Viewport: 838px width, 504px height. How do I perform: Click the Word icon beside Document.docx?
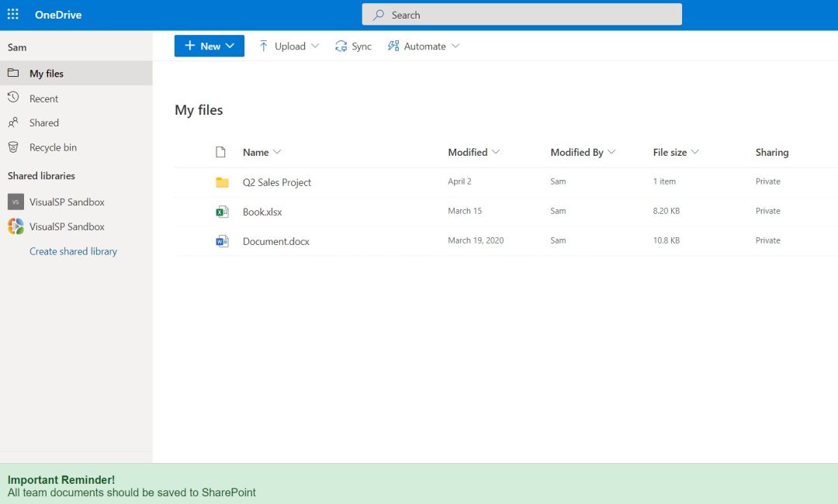(222, 241)
